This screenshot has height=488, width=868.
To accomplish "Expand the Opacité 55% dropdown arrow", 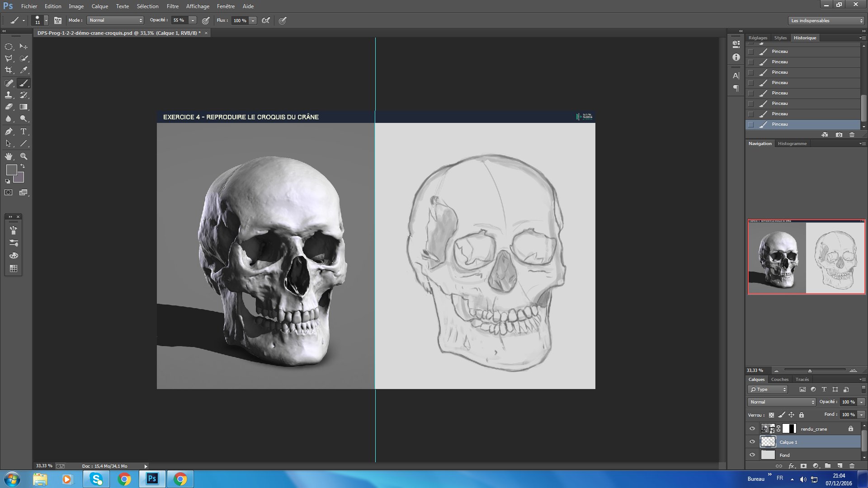I will [x=193, y=20].
